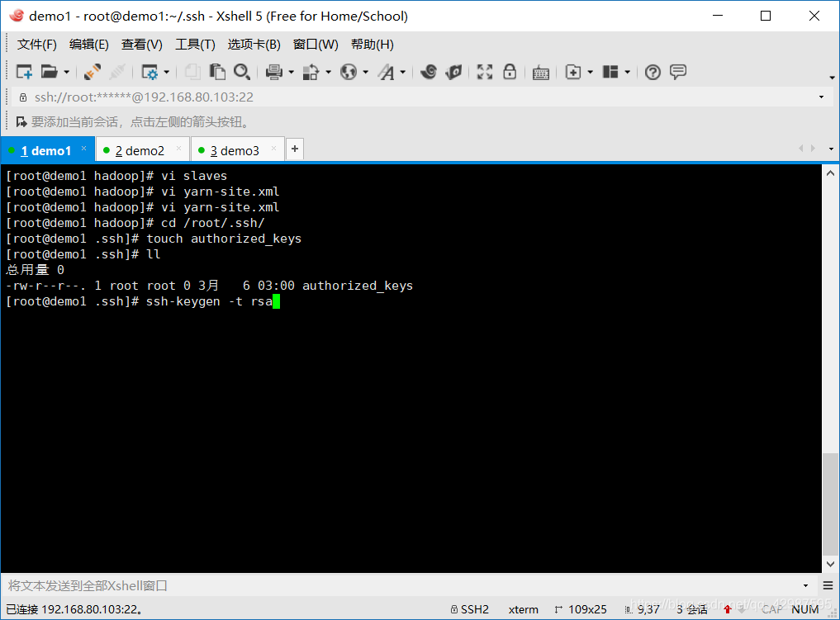Click terminal scrollbar up arrow

click(x=830, y=173)
